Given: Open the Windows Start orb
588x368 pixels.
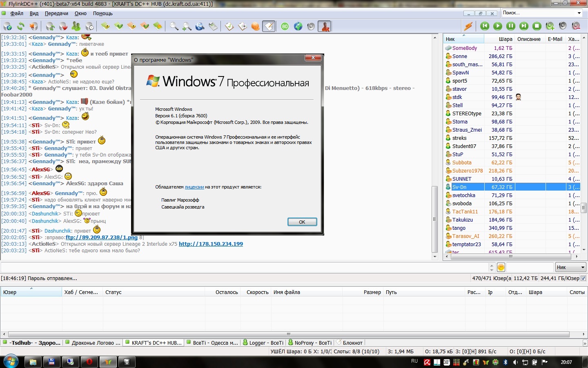Looking at the screenshot, I should click(x=11, y=361).
